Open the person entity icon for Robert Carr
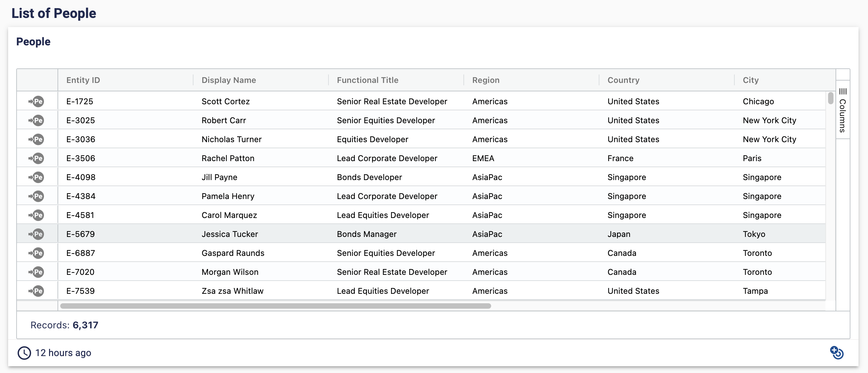868x373 pixels. (x=36, y=120)
